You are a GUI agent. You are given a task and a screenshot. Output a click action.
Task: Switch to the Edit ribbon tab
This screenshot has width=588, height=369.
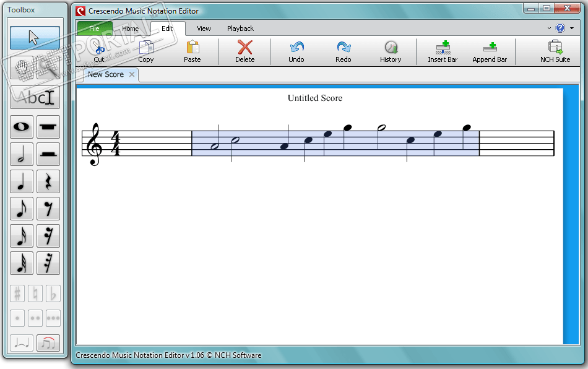tap(167, 28)
